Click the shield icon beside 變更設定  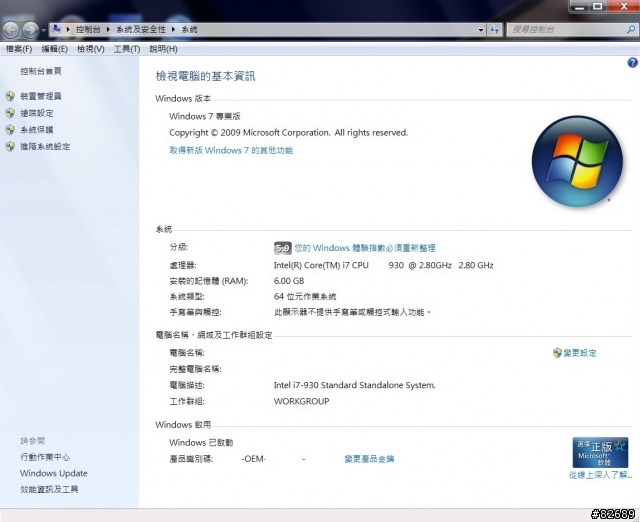tap(557, 353)
